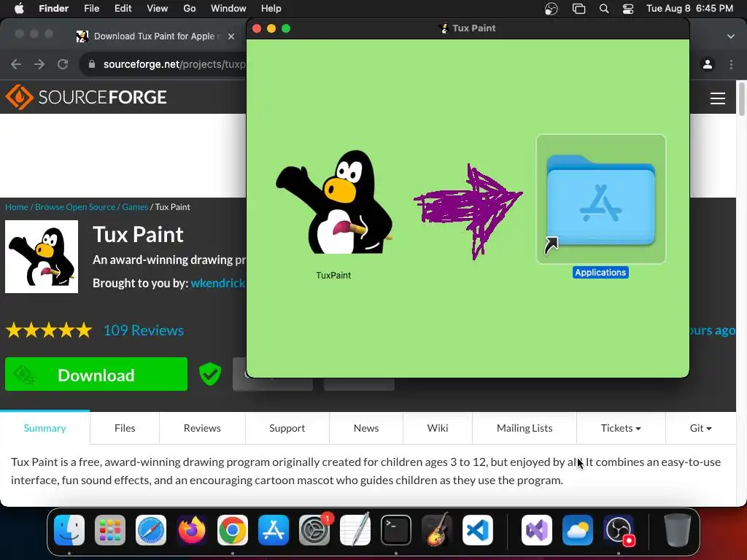The image size is (747, 560).
Task: Expand the Tickets dropdown tab
Action: (x=621, y=428)
